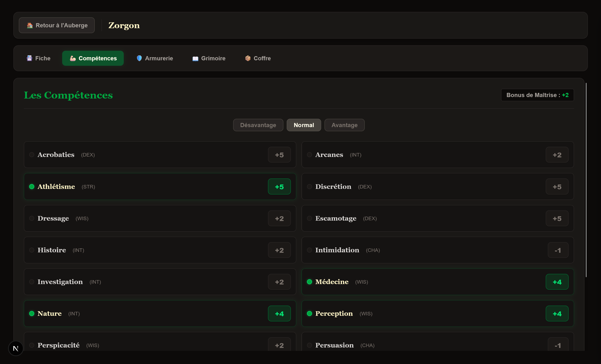This screenshot has width=601, height=364.
Task: Roll Investigation with the +2 button
Action: [x=279, y=282]
